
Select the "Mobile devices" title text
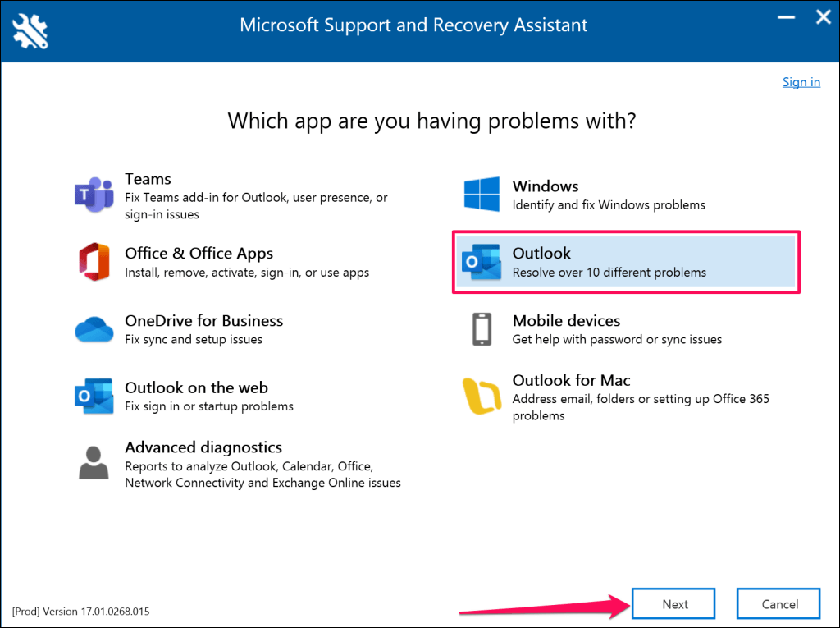[x=566, y=320]
